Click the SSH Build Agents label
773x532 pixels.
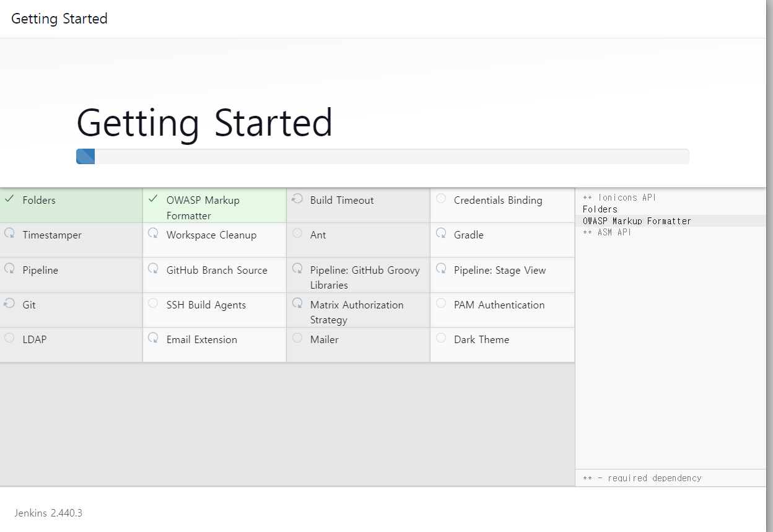(206, 305)
